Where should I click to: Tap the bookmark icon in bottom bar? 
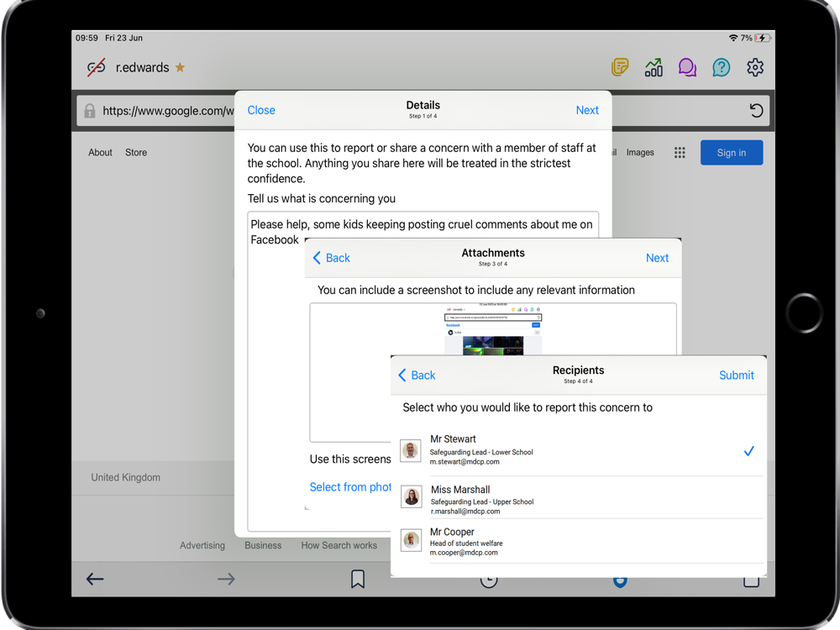[x=358, y=579]
